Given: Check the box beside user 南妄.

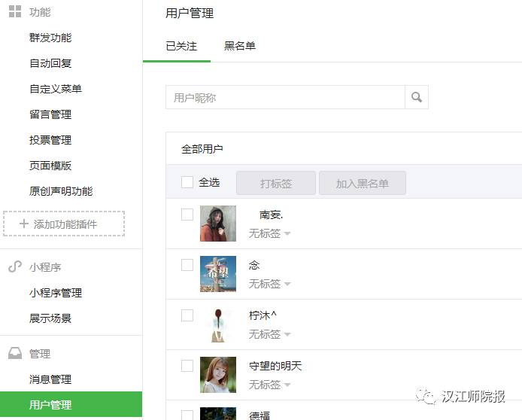Looking at the screenshot, I should (187, 215).
